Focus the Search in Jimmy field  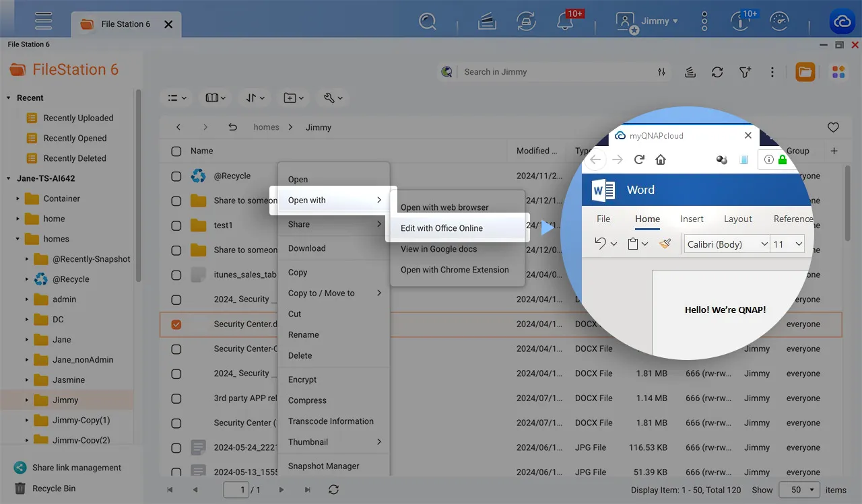(556, 72)
